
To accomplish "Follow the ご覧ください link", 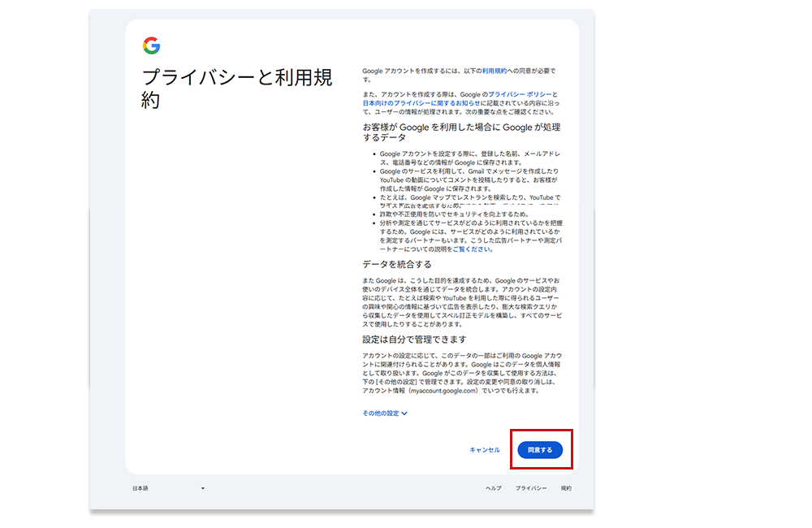I will pyautogui.click(x=471, y=249).
